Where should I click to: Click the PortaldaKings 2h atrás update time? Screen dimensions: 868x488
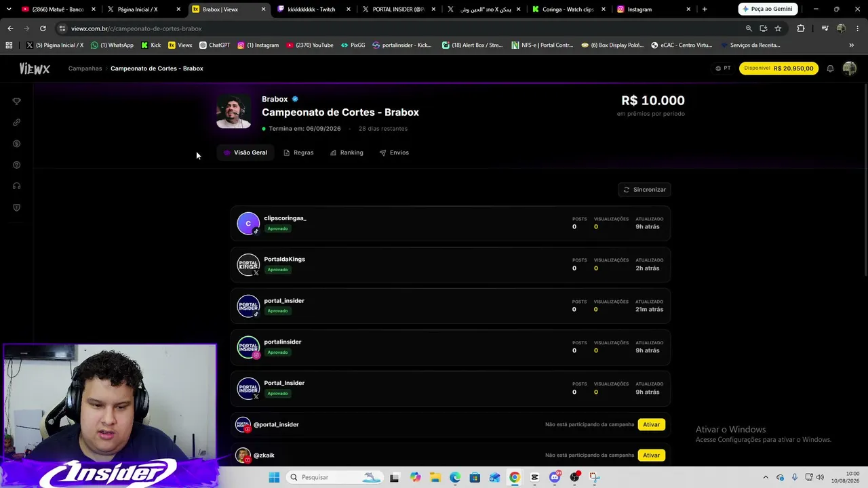click(648, 268)
